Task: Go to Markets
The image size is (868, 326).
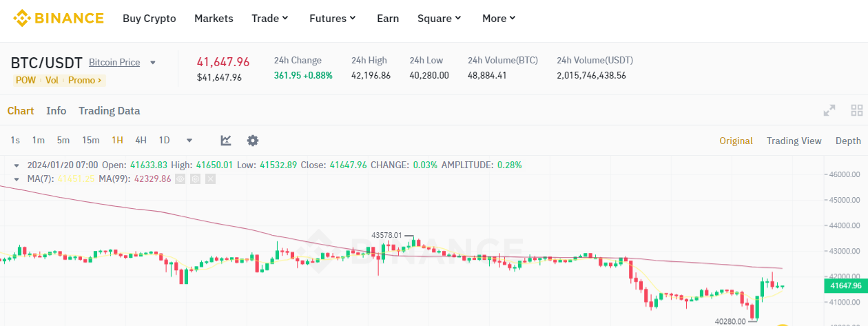Action: coord(214,19)
